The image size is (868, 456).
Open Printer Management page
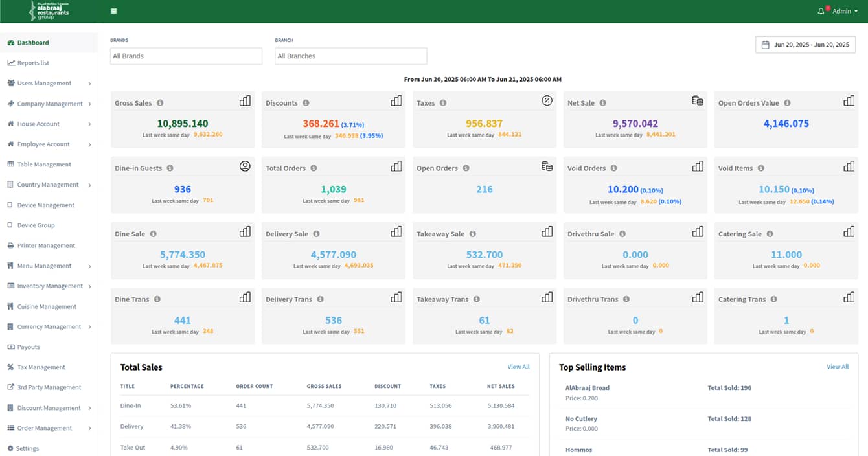tap(49, 245)
